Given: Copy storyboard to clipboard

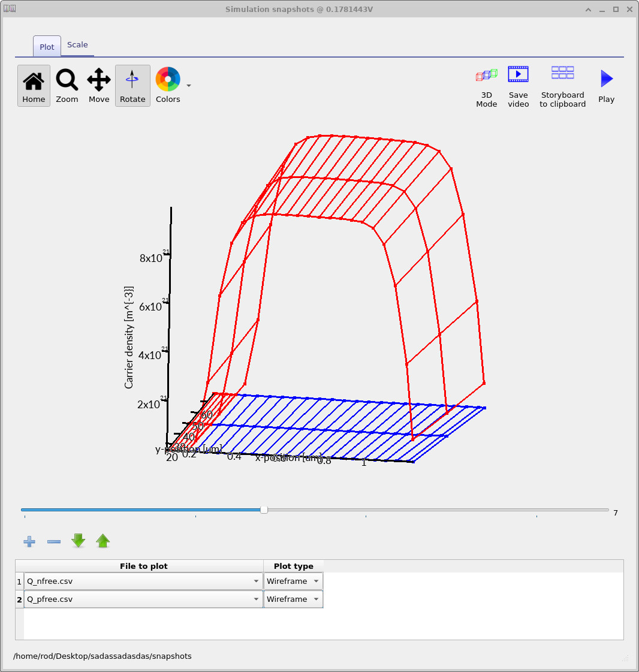Looking at the screenshot, I should point(562,85).
